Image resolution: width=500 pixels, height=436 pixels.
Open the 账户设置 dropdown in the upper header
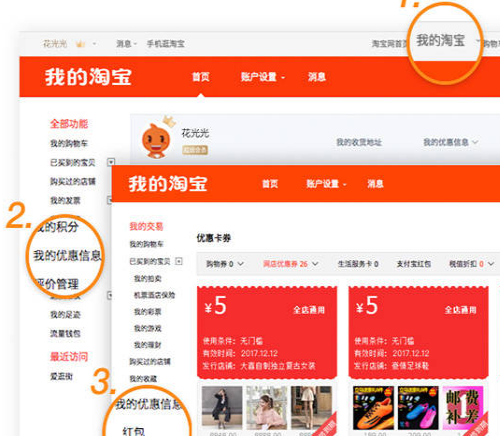(262, 77)
